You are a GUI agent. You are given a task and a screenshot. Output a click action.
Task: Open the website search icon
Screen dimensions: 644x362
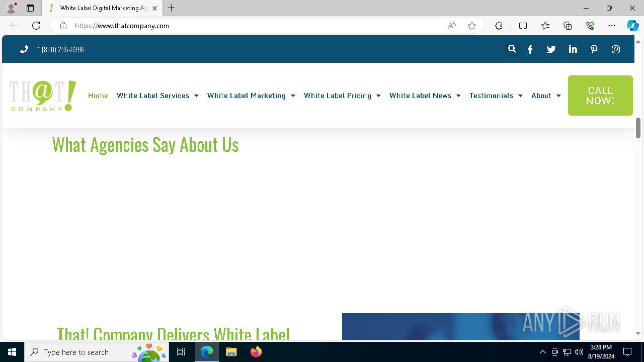coord(512,49)
